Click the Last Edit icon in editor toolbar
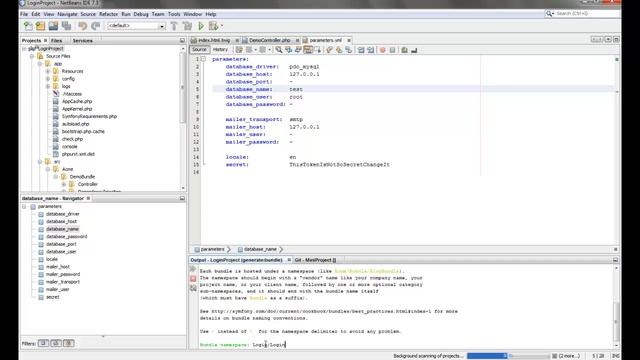 pos(239,50)
